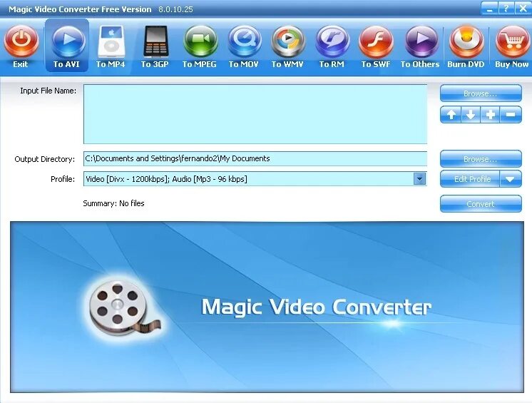532x403 pixels.
Task: Click the Output Directory path field
Action: click(255, 158)
